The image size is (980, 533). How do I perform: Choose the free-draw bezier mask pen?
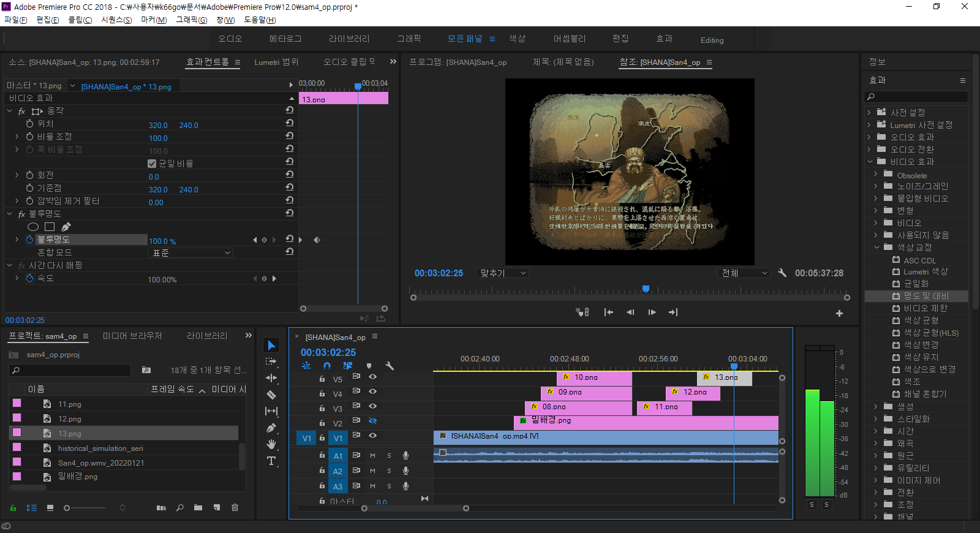pos(66,227)
